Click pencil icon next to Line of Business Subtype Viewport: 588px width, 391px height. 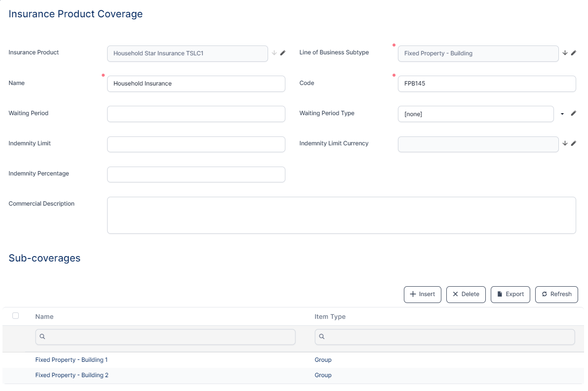[574, 53]
